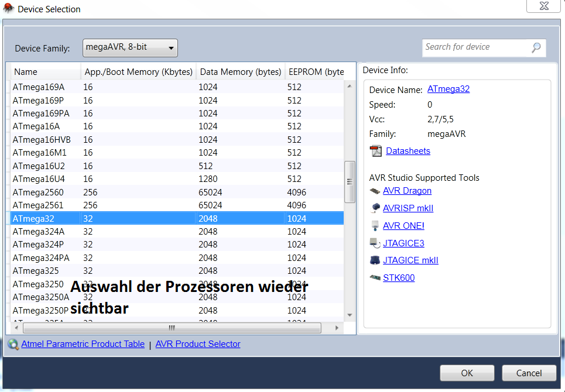Open the Device Family dropdown
565x392 pixels.
click(130, 48)
